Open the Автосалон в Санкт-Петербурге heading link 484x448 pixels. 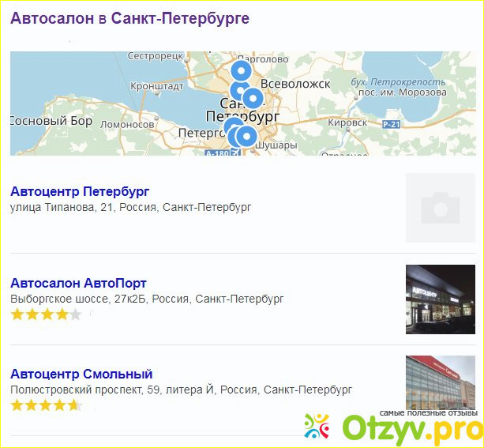point(130,18)
